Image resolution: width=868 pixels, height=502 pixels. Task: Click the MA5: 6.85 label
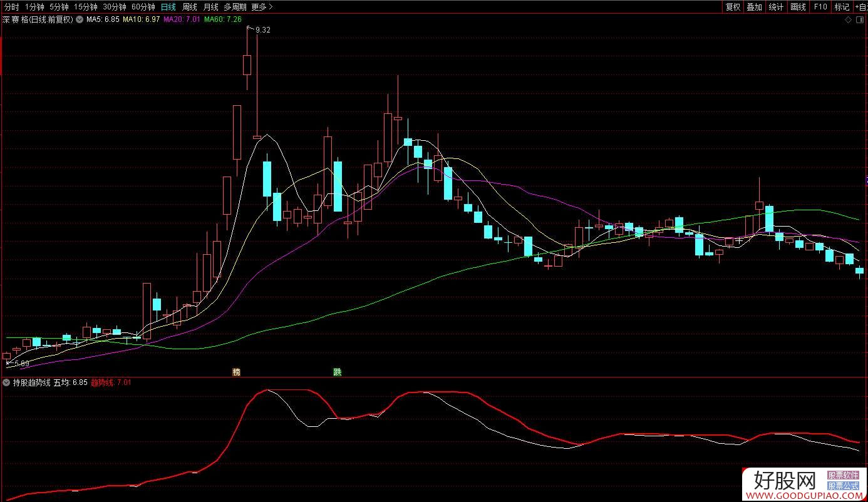103,19
